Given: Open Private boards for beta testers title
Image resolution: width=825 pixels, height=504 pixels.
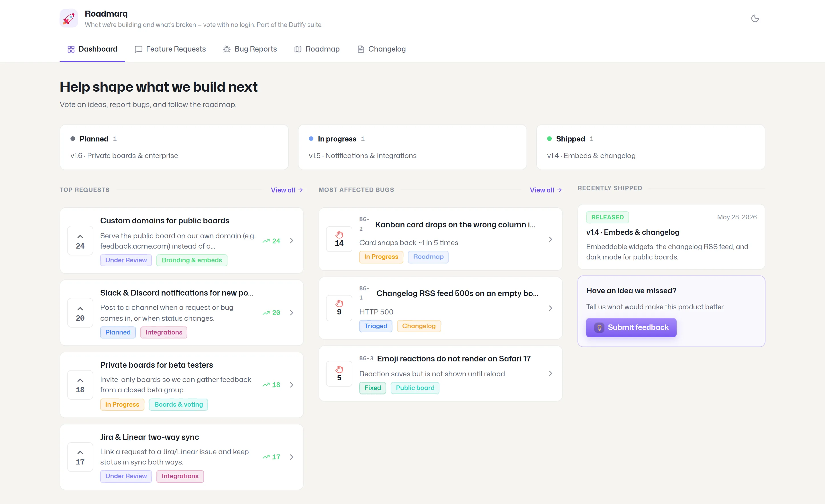Looking at the screenshot, I should pyautogui.click(x=156, y=365).
